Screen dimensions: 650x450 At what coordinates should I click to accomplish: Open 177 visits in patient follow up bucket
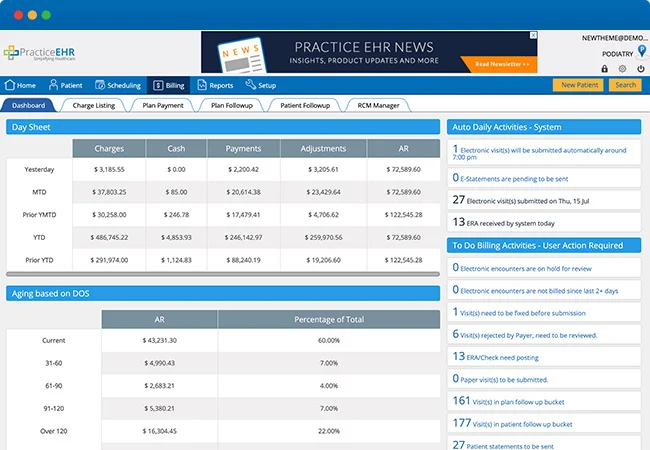544,423
